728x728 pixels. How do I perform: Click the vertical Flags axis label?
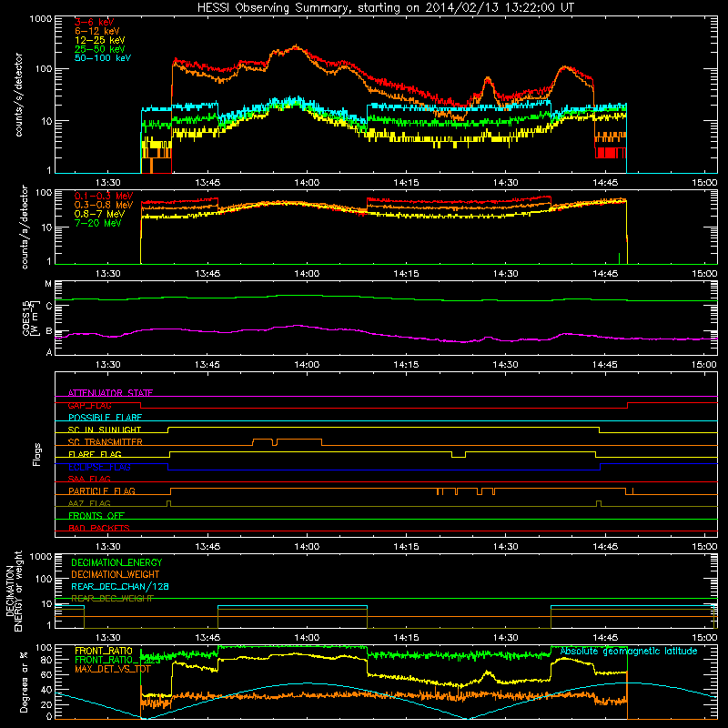point(37,454)
